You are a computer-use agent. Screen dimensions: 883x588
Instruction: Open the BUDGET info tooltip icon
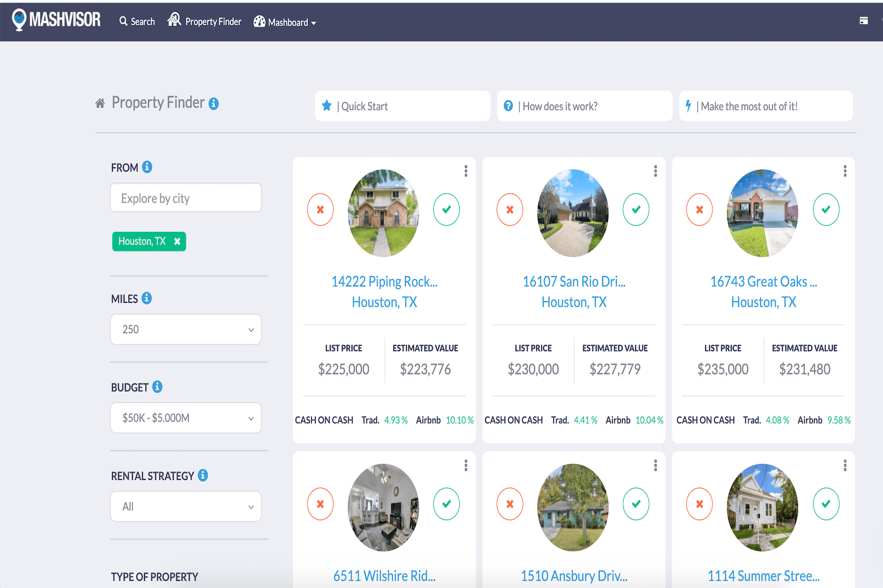tap(157, 387)
